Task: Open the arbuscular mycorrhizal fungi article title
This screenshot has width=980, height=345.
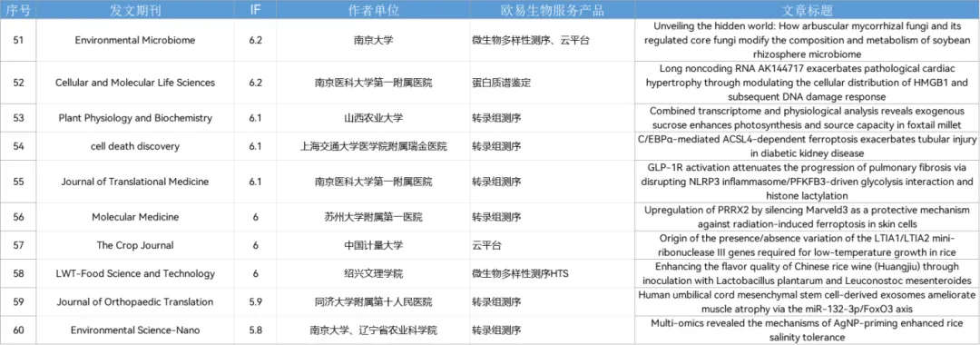Action: pyautogui.click(x=808, y=40)
